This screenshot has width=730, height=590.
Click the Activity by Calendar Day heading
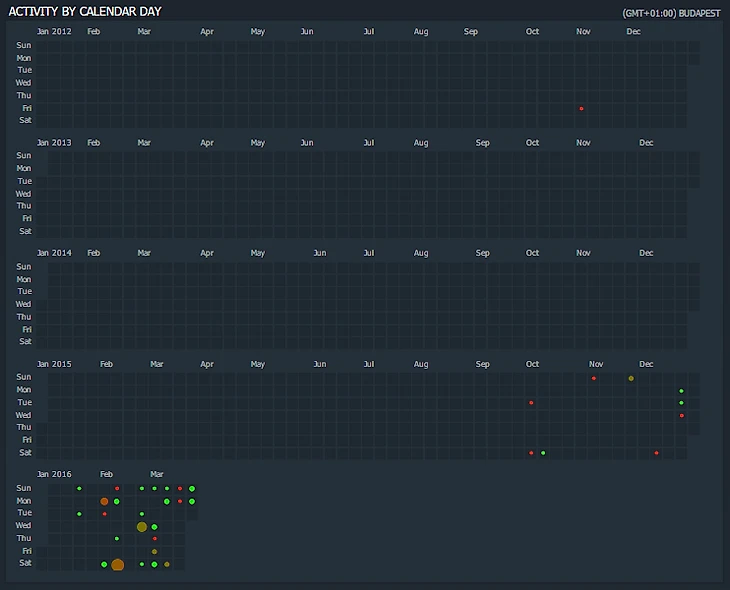pos(85,12)
